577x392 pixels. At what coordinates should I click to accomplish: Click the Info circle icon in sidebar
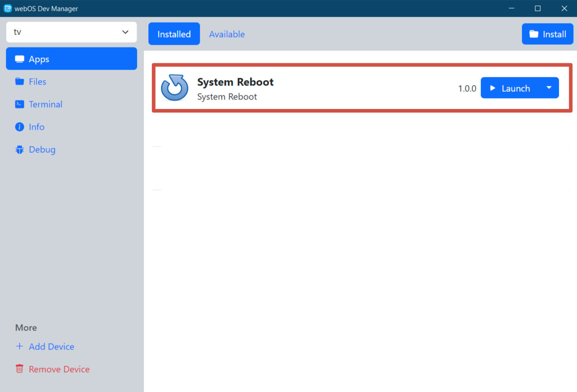click(19, 127)
